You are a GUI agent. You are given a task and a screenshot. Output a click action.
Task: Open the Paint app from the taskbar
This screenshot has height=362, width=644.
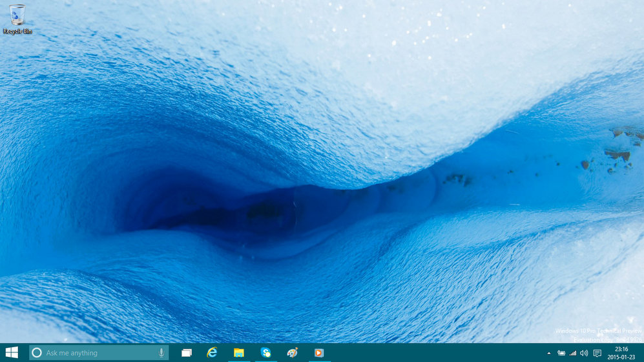[292, 353]
